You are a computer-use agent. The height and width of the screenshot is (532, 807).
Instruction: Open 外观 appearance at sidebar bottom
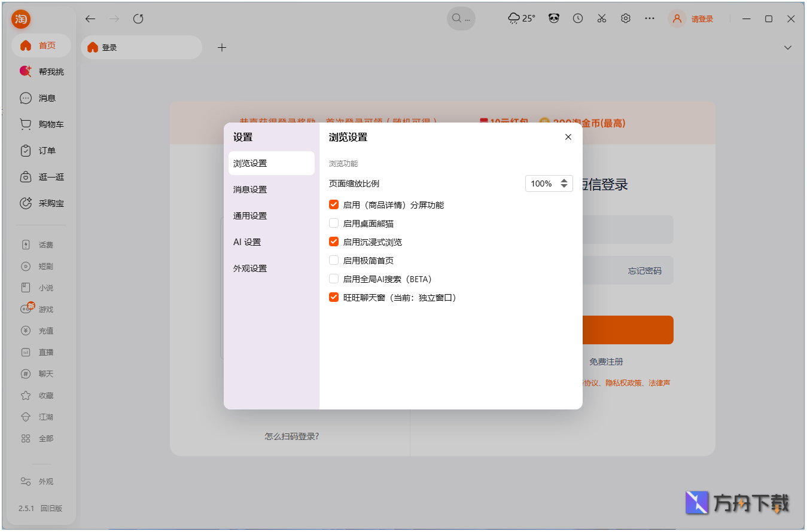[38, 481]
